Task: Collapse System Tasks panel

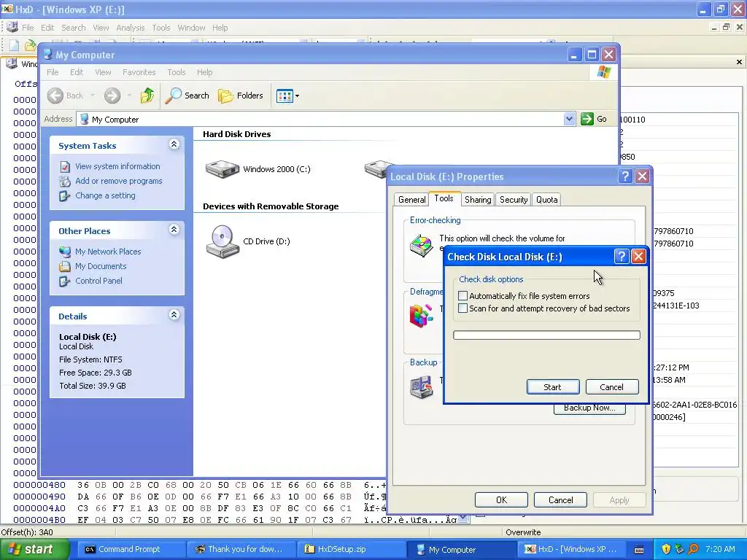Action: pyautogui.click(x=174, y=144)
